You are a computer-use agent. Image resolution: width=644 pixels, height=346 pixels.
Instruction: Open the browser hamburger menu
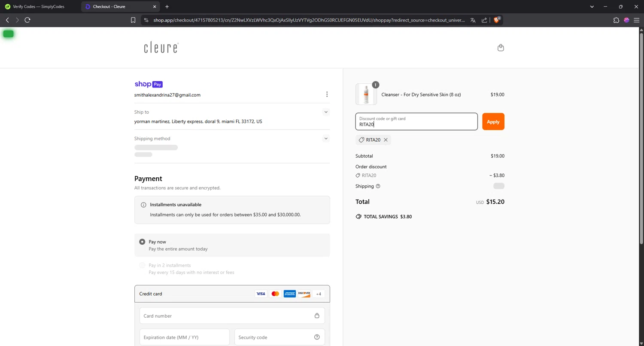point(637,20)
